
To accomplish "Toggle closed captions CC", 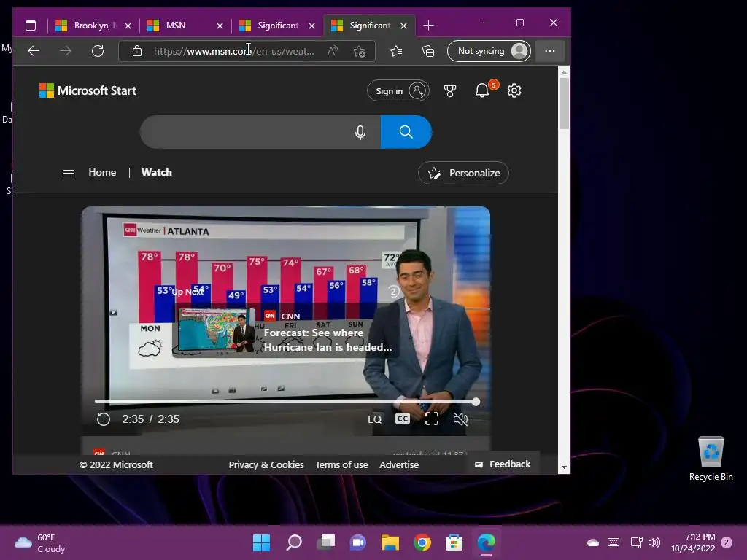I will pos(403,419).
